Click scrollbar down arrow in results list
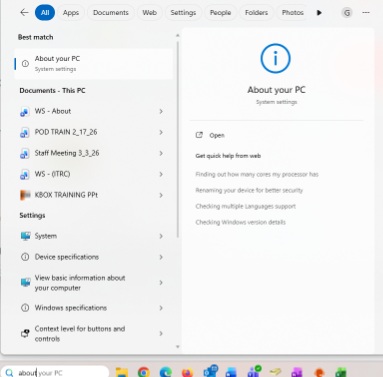 178,347
